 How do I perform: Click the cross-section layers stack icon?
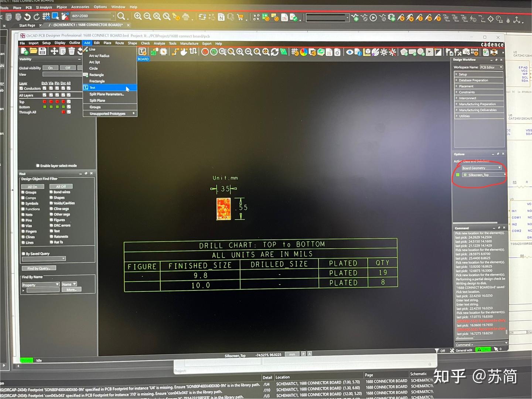[321, 52]
